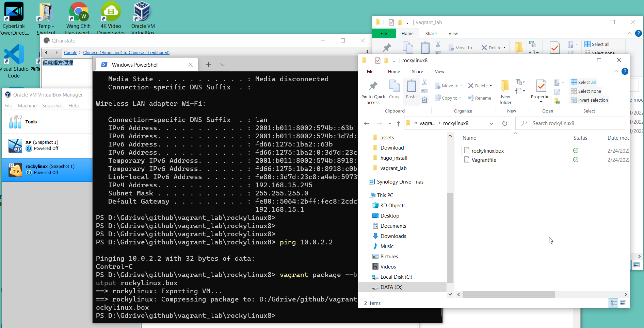This screenshot has height=328, width=644.
Task: Click the Properties icon in rockylinux8 ribbon
Action: click(x=541, y=86)
